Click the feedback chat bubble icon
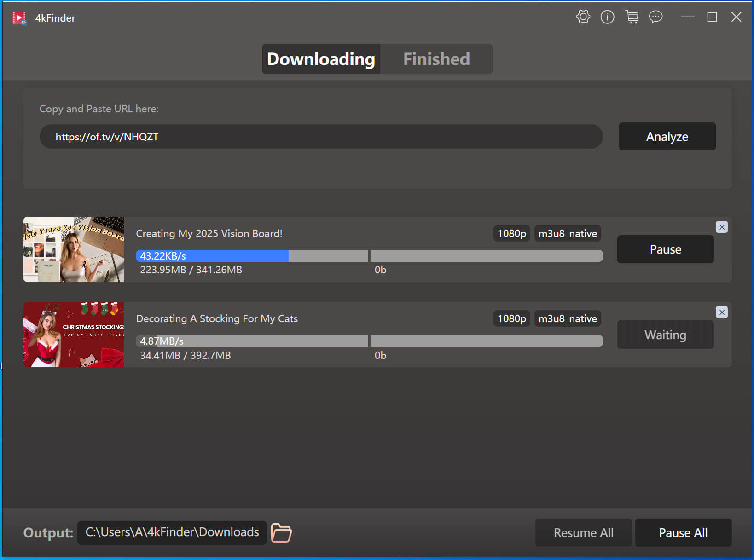 (x=655, y=17)
